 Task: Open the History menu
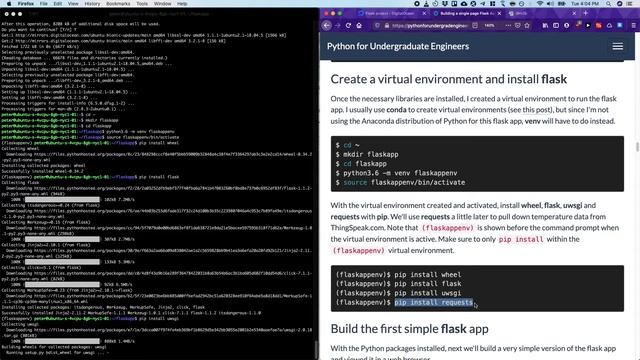[x=92, y=4]
